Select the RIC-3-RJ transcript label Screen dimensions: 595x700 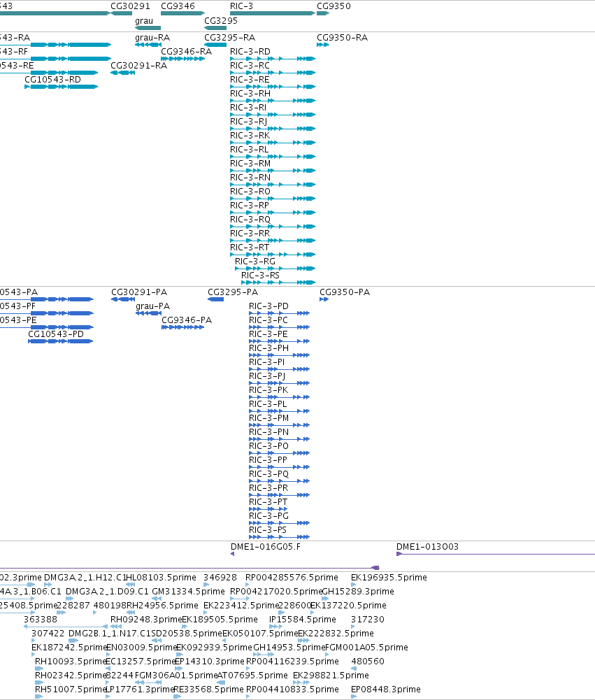pyautogui.click(x=249, y=122)
